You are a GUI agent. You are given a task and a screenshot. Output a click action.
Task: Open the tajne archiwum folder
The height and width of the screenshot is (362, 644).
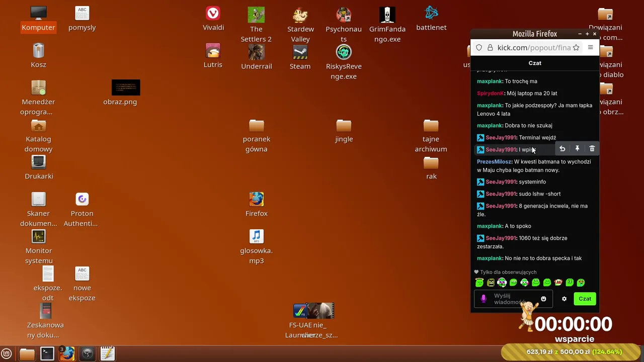(431, 135)
